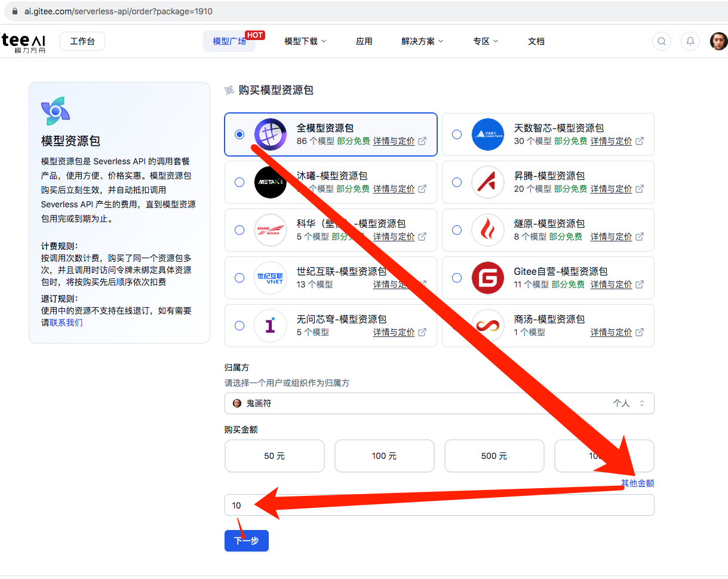Open 详情与定价 for 天数智芯
The height and width of the screenshot is (579, 728).
point(611,141)
